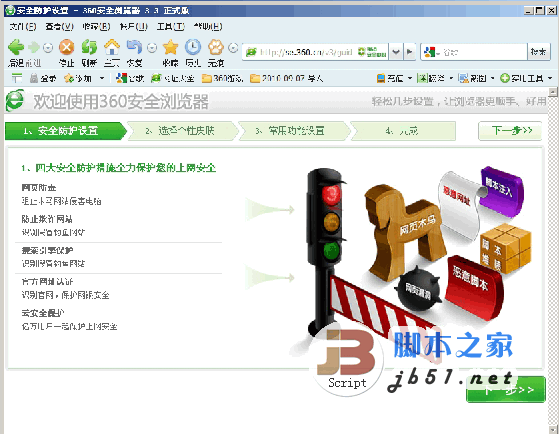Click the green site icon in address bar

point(251,52)
